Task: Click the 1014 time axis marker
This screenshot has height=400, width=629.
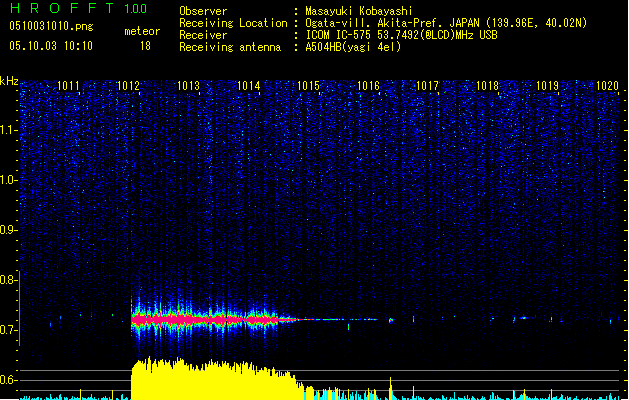Action: point(248,86)
